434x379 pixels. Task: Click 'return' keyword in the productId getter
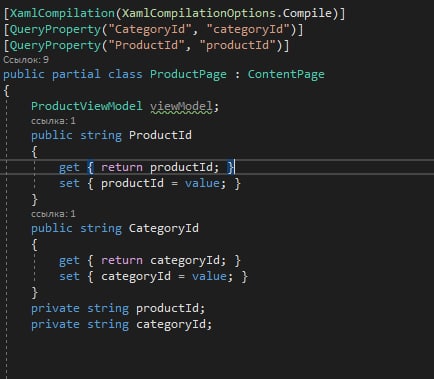122,167
